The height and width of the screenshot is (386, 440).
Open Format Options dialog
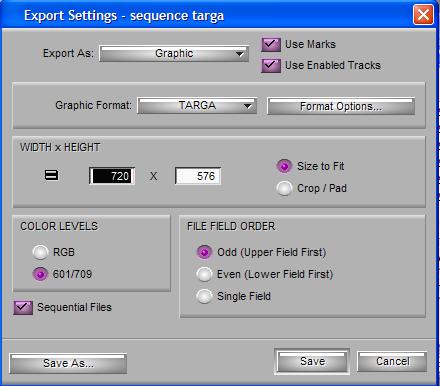[x=341, y=106]
